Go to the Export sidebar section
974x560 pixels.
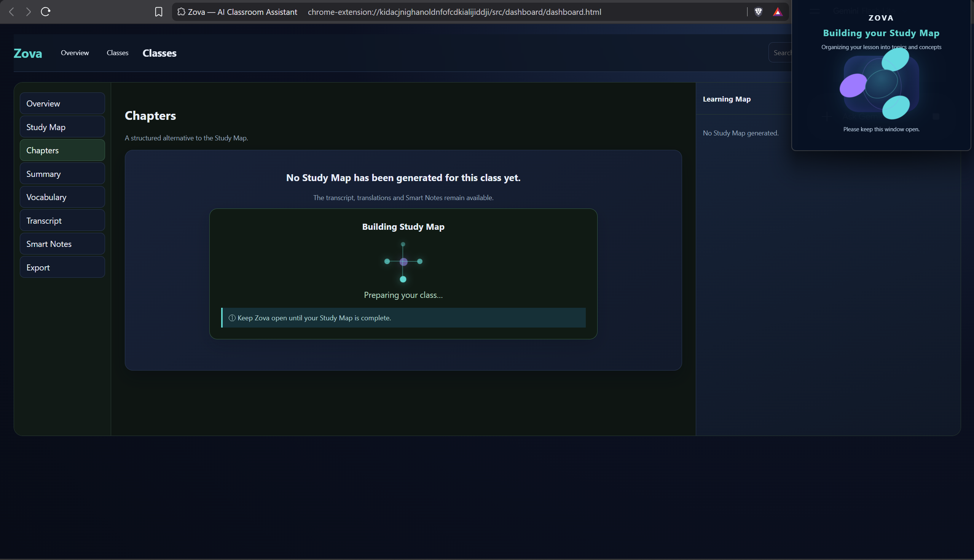pos(62,267)
